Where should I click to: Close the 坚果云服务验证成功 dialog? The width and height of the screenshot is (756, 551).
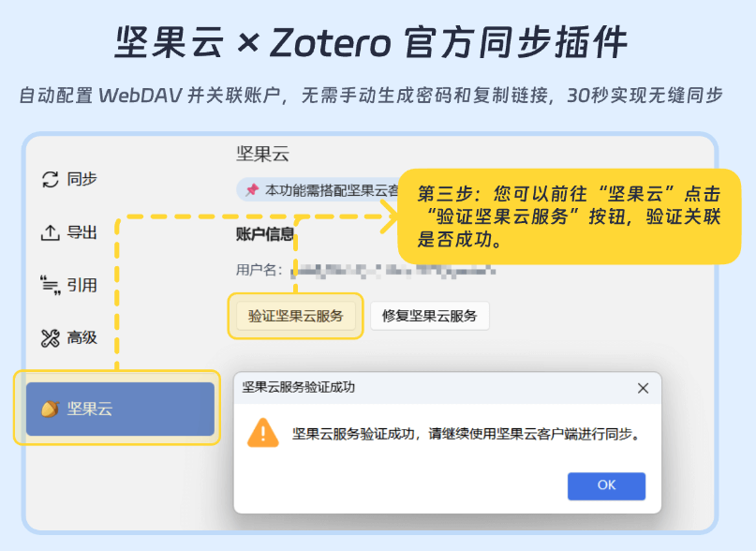point(643,388)
